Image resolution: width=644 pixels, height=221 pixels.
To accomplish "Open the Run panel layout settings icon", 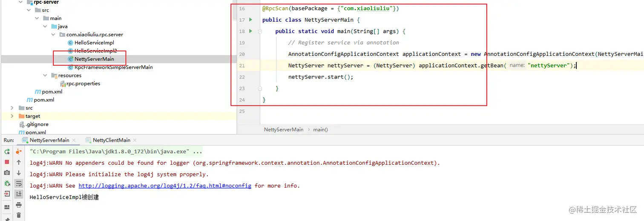I will 7,207.
